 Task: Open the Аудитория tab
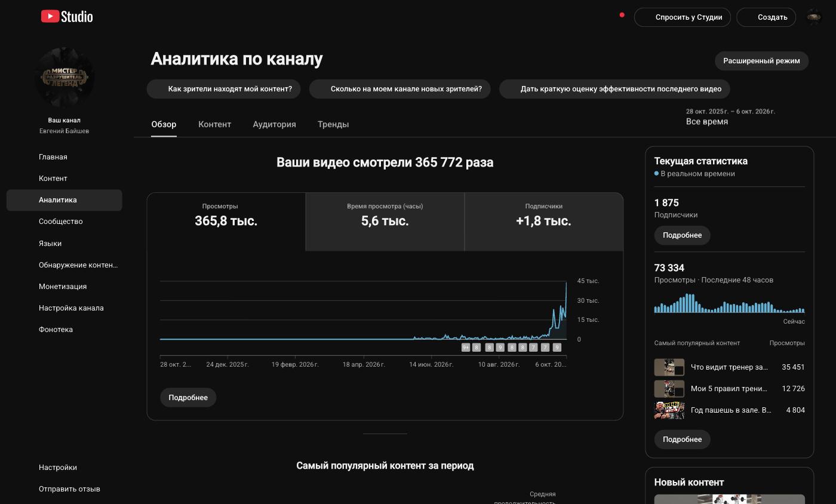[274, 124]
